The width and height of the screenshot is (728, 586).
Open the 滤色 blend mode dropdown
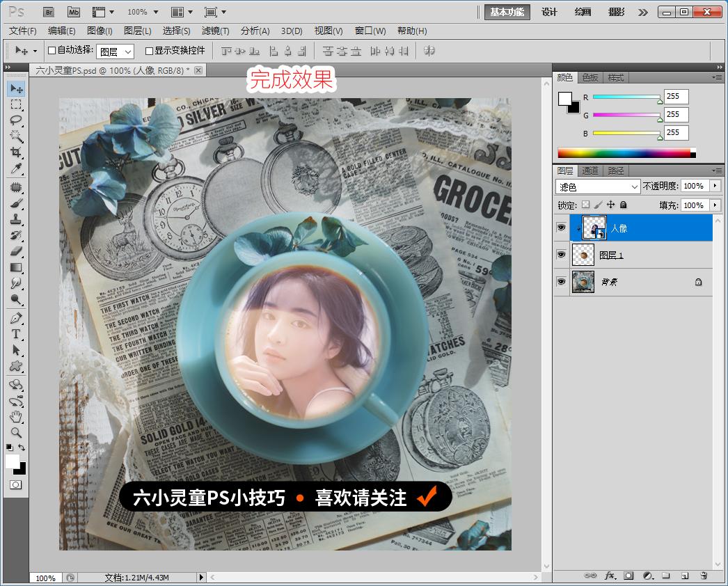[x=598, y=187]
